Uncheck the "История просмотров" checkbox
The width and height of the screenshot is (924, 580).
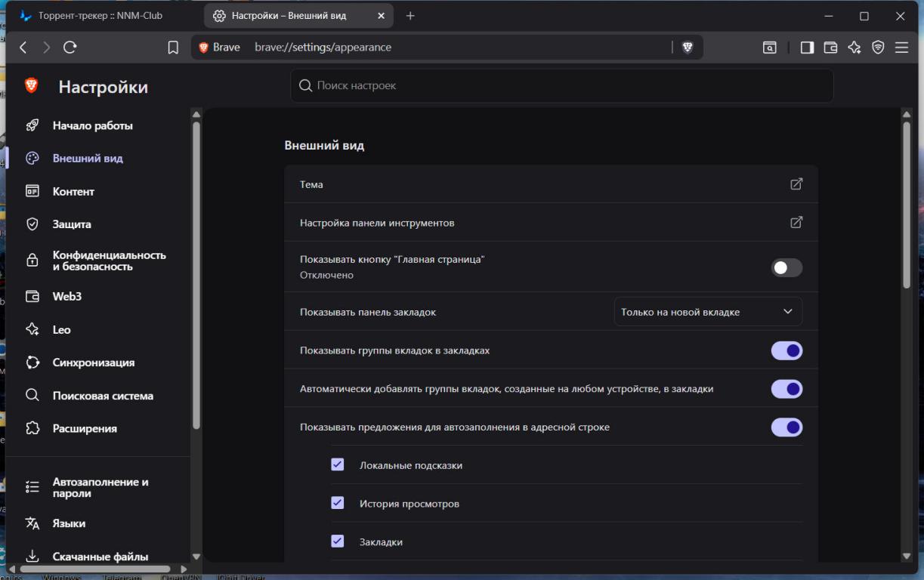pyautogui.click(x=338, y=503)
